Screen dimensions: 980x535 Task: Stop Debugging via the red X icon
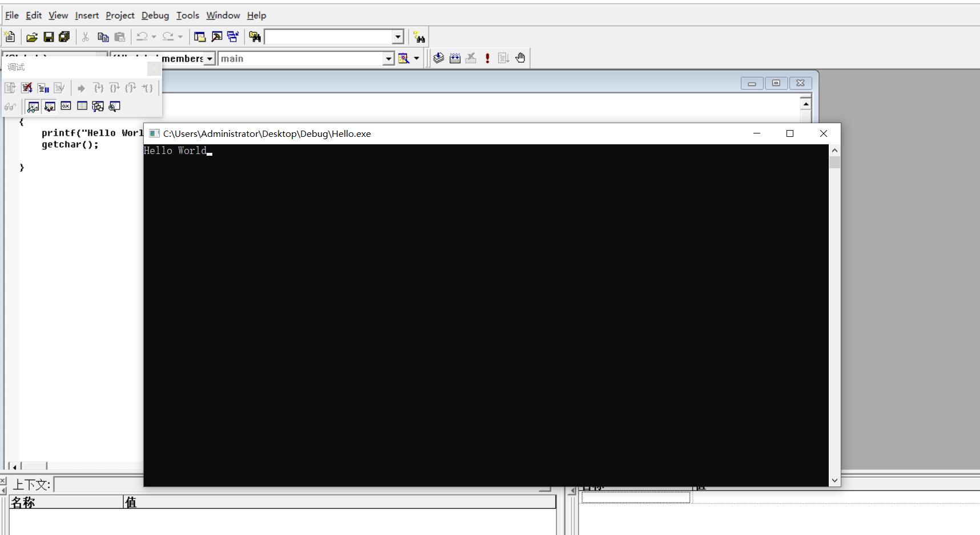pos(26,88)
